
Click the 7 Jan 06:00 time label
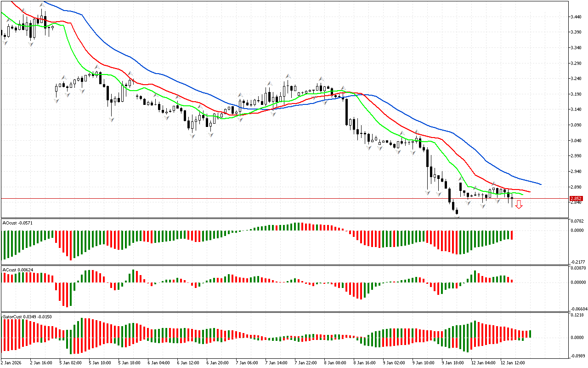pyautogui.click(x=246, y=362)
